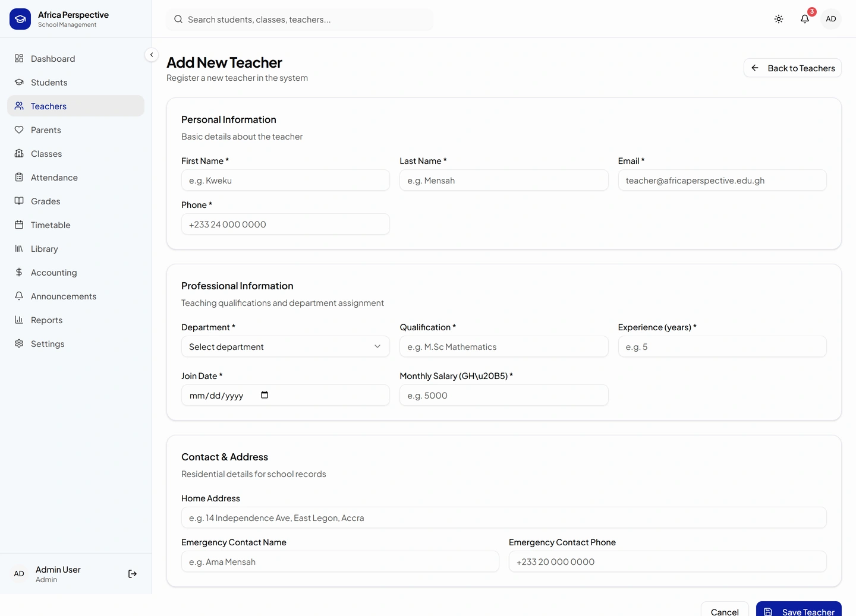
Task: Open Announcements page from sidebar
Action: click(x=75, y=296)
